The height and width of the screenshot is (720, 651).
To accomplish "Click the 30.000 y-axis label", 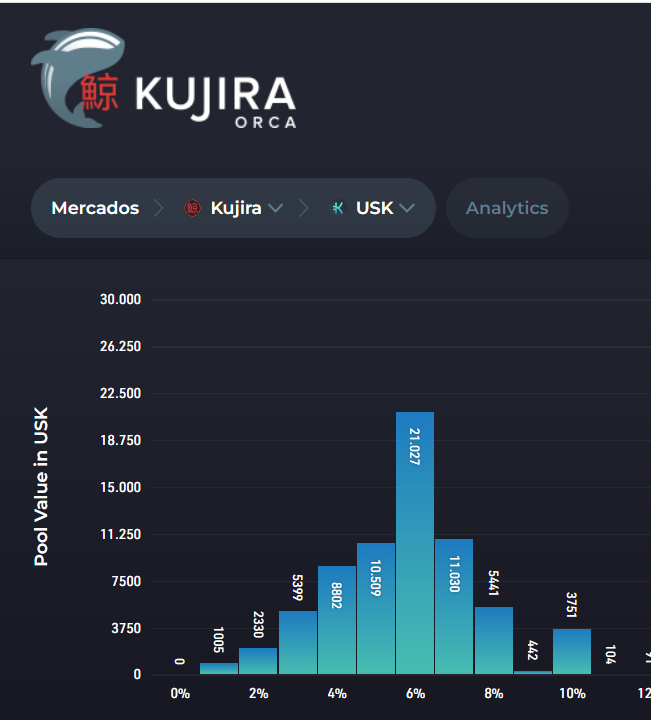I will pos(120,299).
